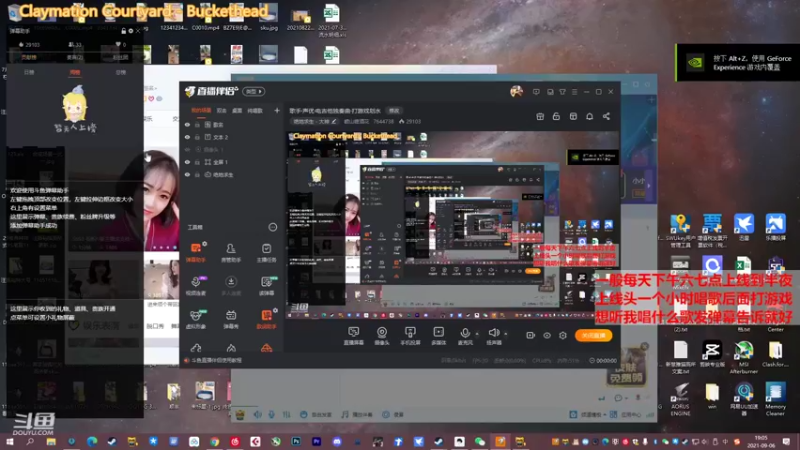This screenshot has height=450, width=800.
Task: Add a new scene with the plus
Action: click(x=277, y=110)
